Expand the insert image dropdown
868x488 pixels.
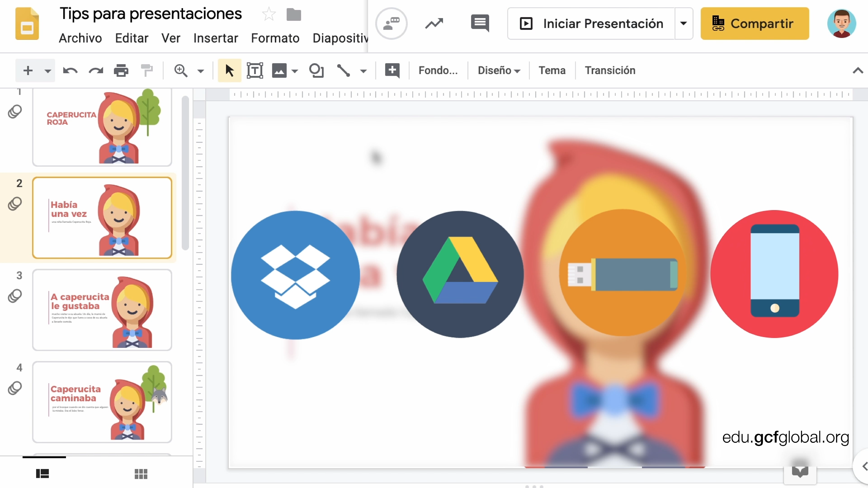295,71
